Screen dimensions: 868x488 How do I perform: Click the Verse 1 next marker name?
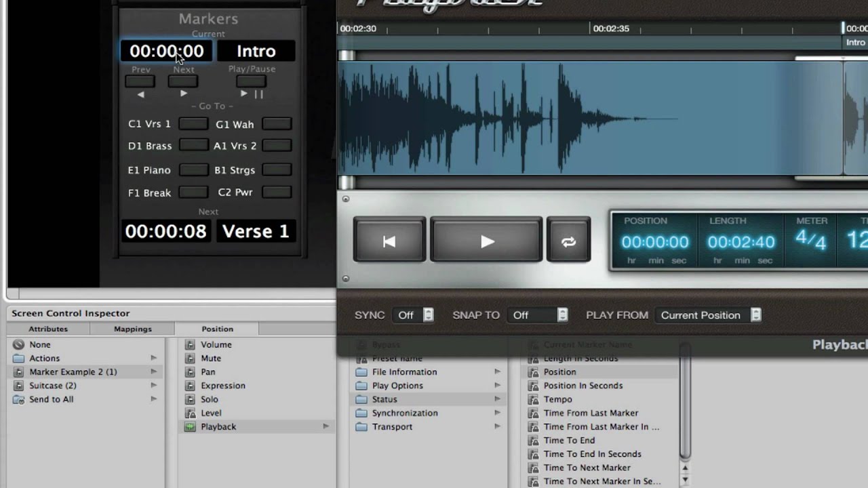256,231
